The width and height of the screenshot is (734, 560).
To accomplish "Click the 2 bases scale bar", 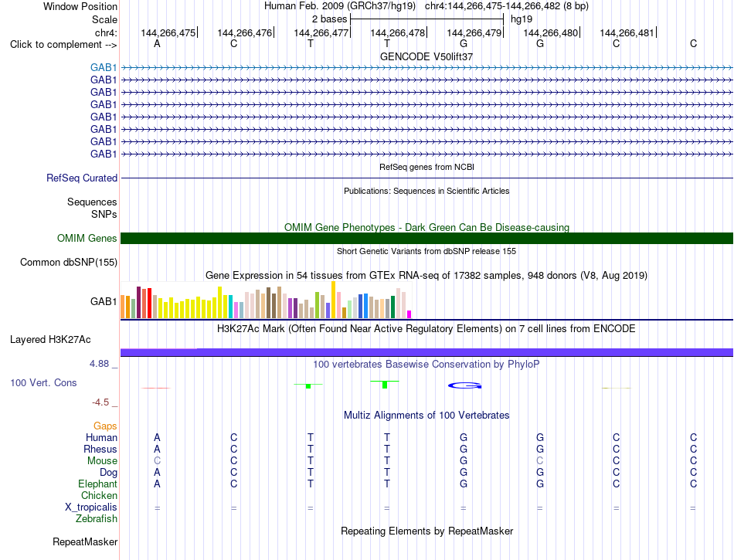I will (426, 19).
